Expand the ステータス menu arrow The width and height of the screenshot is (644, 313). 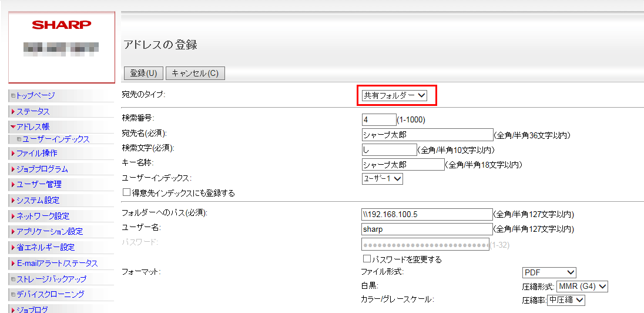13,112
